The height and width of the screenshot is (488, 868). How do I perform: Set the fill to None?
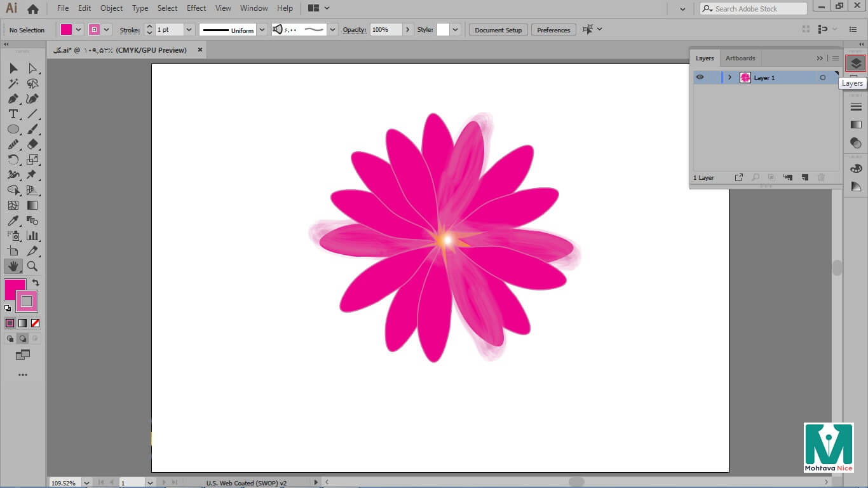point(36,323)
